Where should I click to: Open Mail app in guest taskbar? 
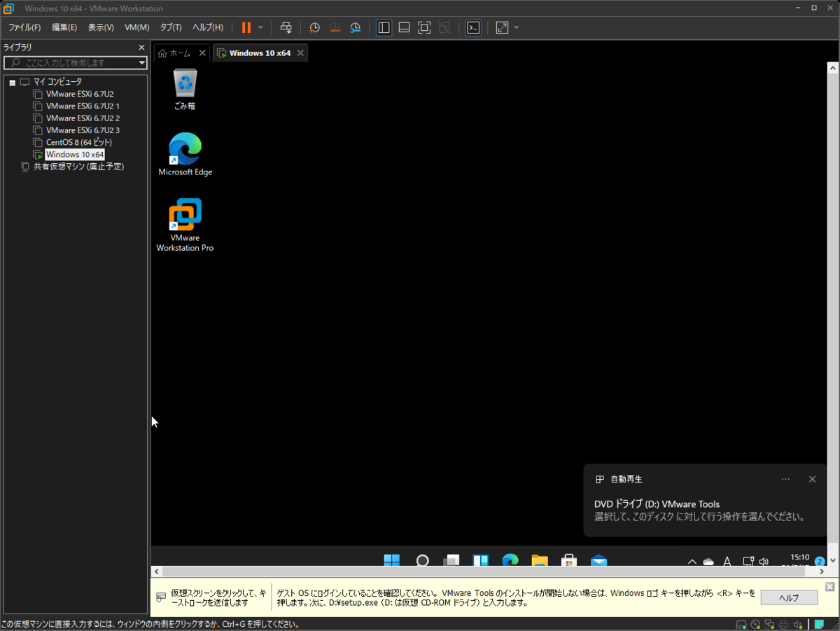598,560
